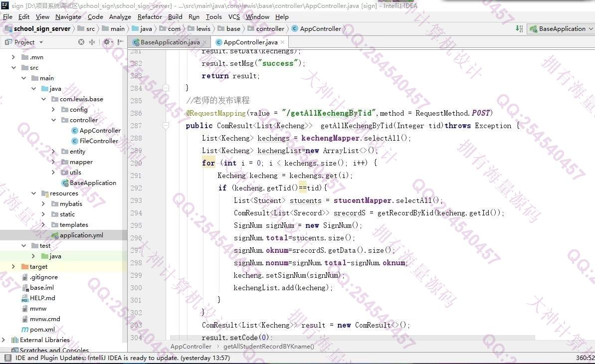Expand the target folder

pos(13,266)
